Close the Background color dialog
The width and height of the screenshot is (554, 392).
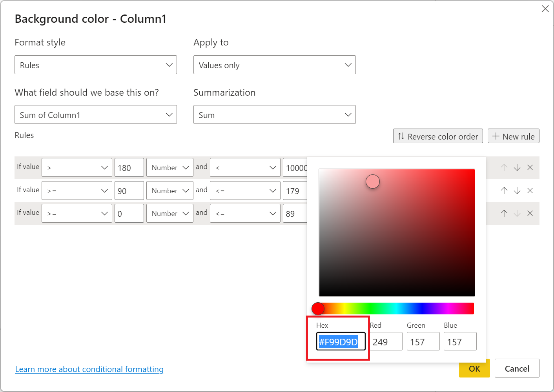[545, 9]
